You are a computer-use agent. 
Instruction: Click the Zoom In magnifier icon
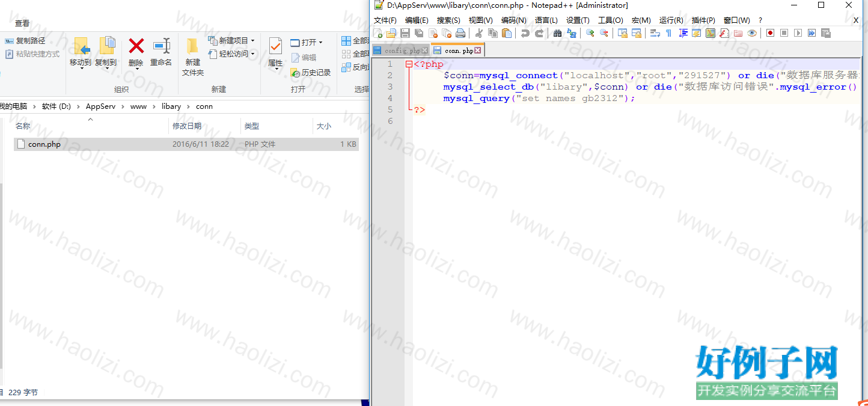pyautogui.click(x=590, y=33)
